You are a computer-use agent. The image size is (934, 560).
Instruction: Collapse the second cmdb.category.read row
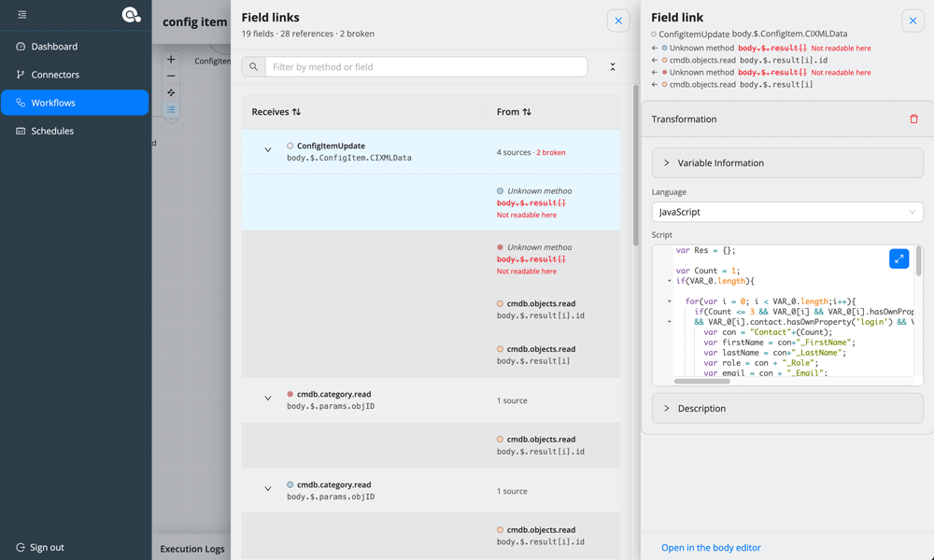(x=268, y=488)
